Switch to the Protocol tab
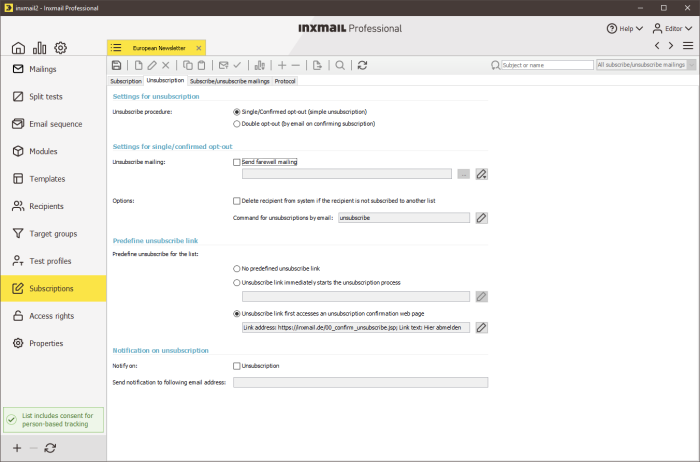 [285, 81]
